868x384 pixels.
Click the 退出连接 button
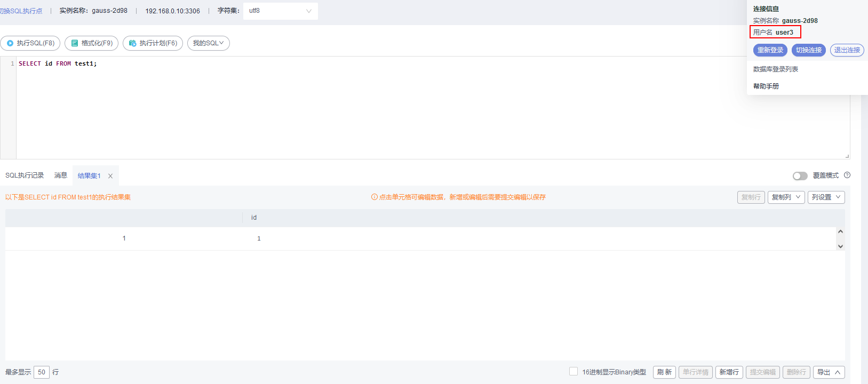click(847, 50)
